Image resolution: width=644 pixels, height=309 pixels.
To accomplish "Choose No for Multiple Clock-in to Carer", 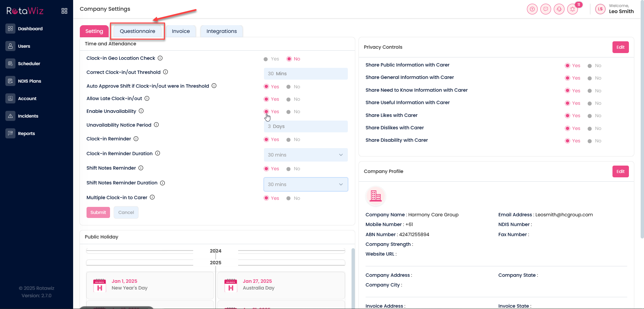I will [288, 198].
